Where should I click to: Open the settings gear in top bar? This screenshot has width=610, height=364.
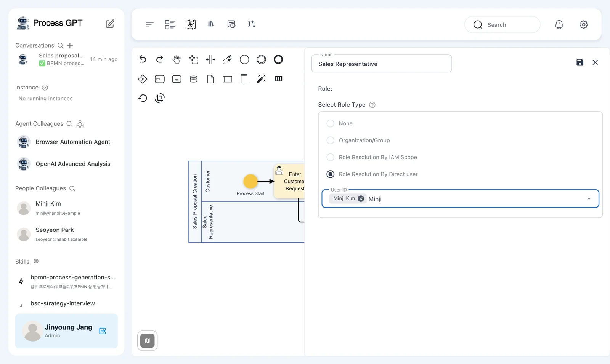[x=584, y=24]
